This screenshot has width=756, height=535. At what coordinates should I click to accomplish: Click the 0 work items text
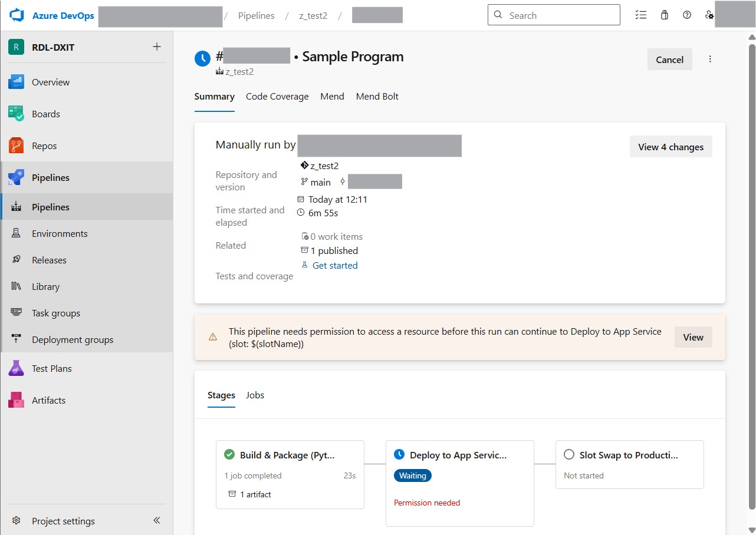click(x=336, y=237)
